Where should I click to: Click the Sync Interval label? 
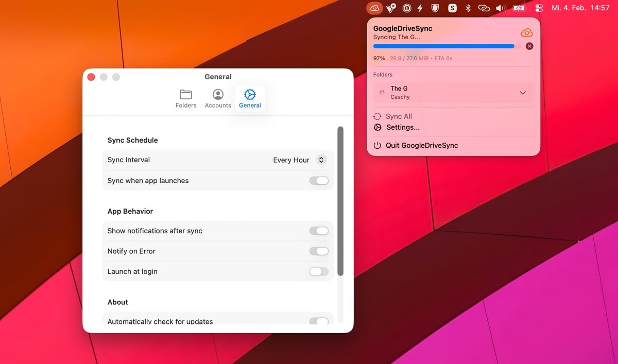point(129,160)
